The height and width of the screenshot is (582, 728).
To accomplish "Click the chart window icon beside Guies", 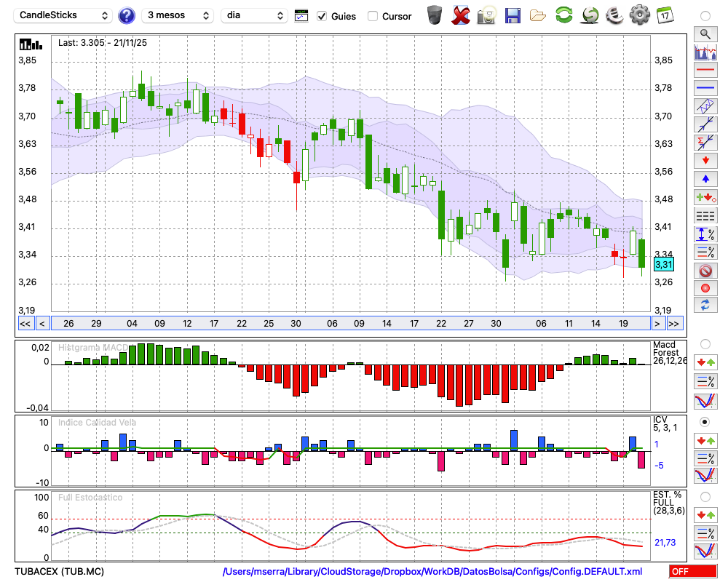I will click(x=301, y=16).
